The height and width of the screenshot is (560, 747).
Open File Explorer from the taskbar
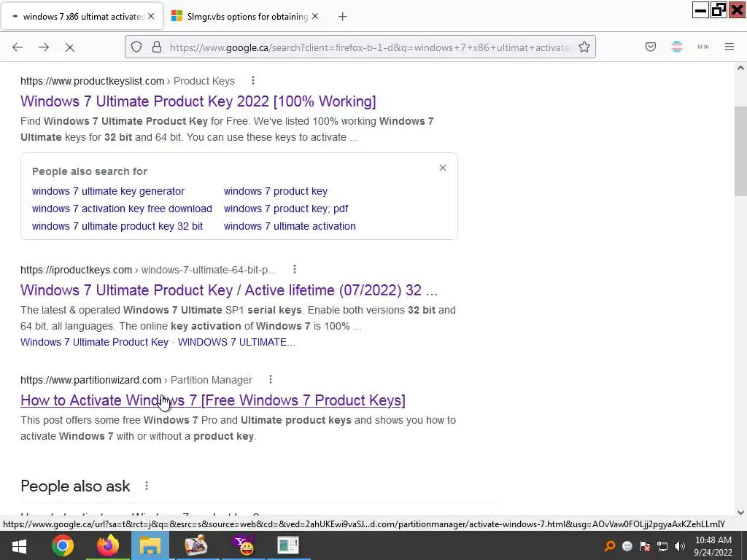(x=150, y=545)
